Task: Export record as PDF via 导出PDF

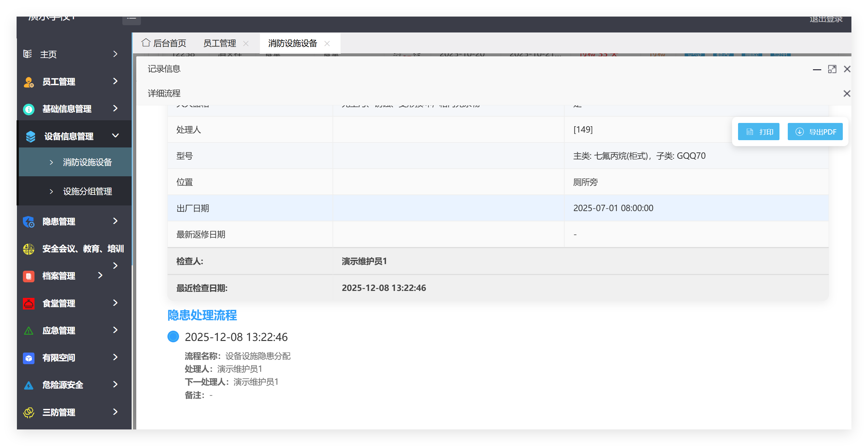Action: click(815, 131)
